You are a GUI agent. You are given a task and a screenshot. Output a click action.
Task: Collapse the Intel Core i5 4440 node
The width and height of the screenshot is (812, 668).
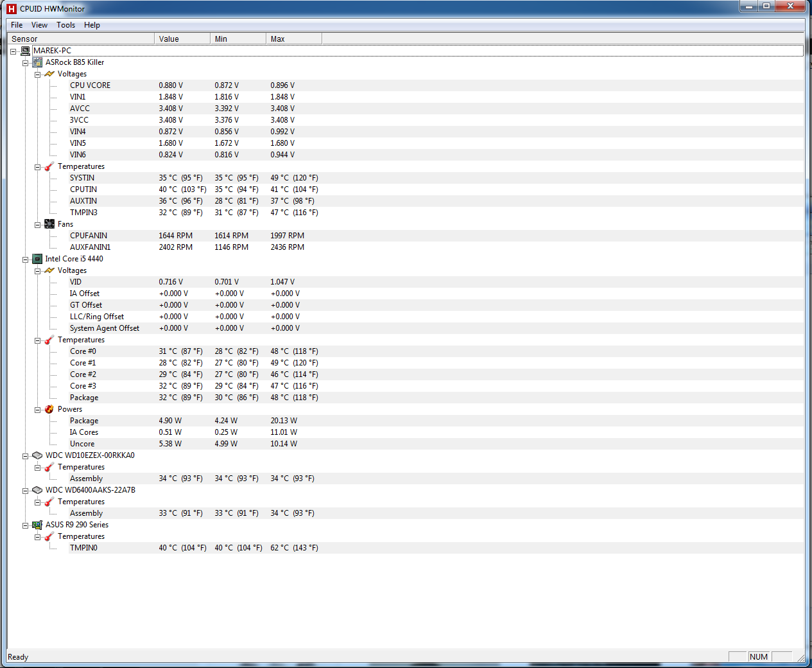25,259
